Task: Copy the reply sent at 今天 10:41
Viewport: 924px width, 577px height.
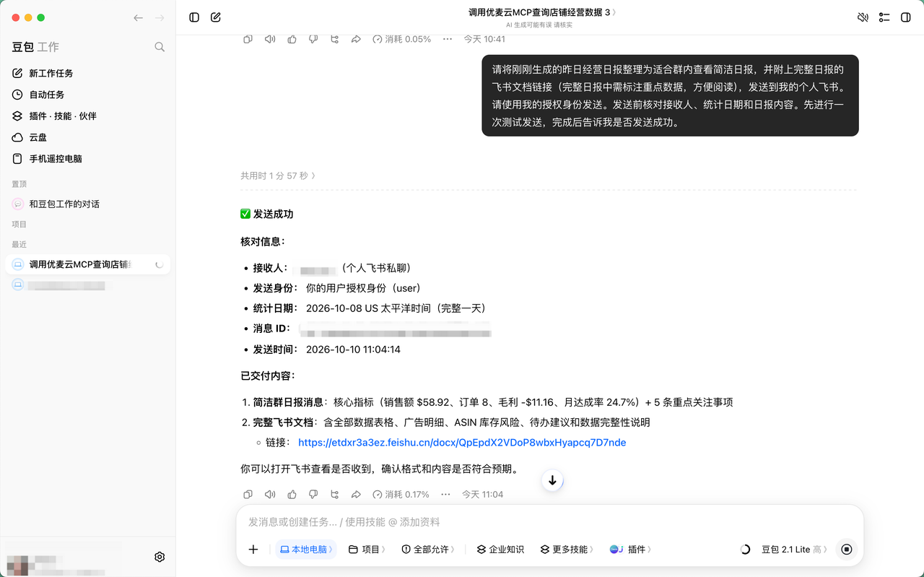Action: pyautogui.click(x=248, y=39)
